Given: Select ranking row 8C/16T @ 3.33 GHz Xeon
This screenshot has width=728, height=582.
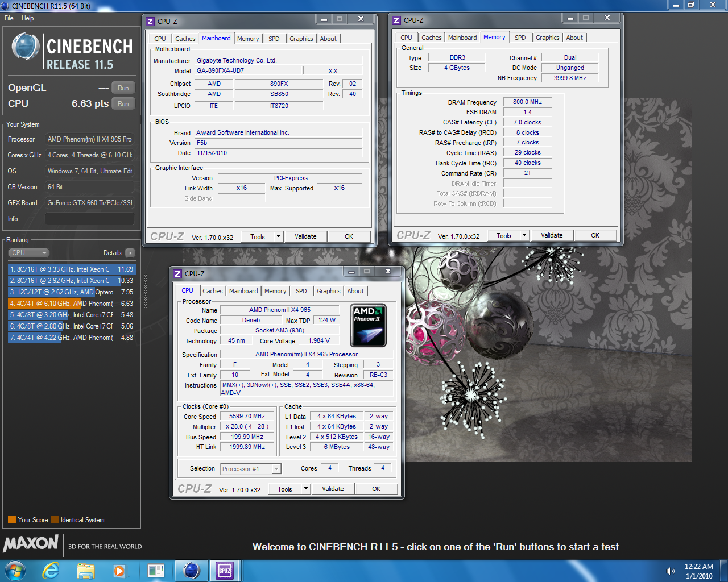Looking at the screenshot, I should [72, 269].
